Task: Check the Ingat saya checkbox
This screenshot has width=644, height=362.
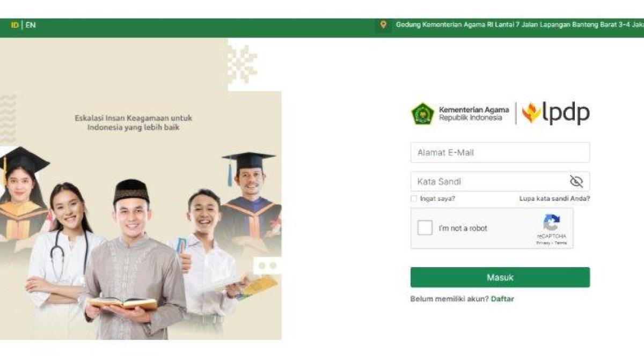Action: pos(414,198)
